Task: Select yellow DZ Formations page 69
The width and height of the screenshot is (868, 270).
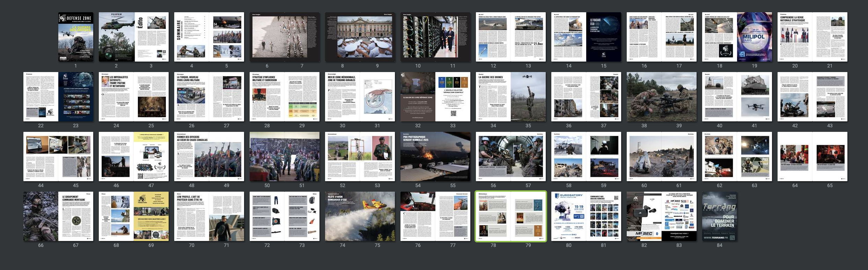Action: [x=151, y=216]
